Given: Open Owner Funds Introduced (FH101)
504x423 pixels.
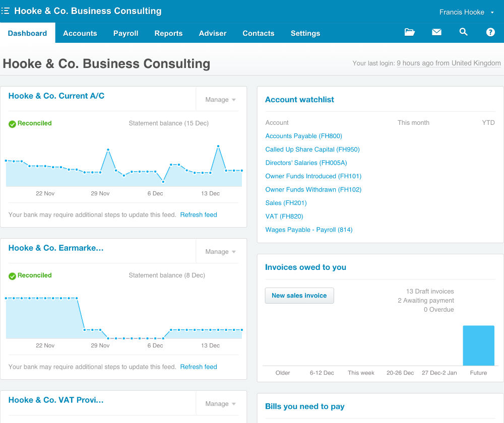Looking at the screenshot, I should click(x=313, y=176).
